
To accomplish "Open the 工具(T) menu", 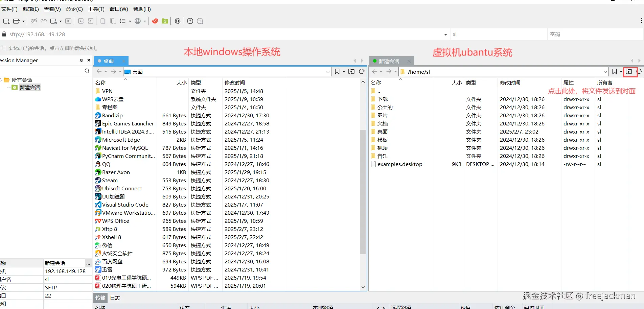I will tap(96, 9).
